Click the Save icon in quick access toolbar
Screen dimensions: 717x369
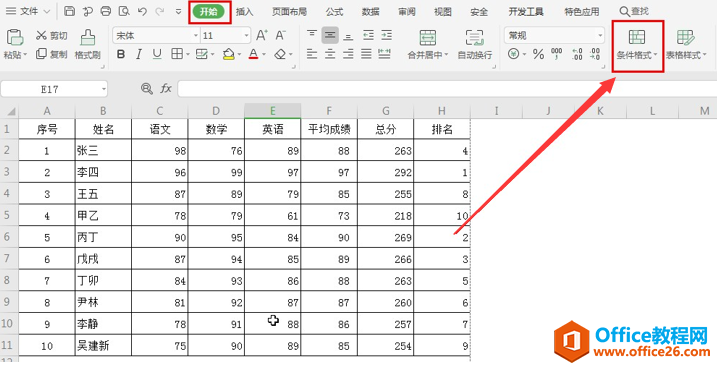[x=70, y=11]
